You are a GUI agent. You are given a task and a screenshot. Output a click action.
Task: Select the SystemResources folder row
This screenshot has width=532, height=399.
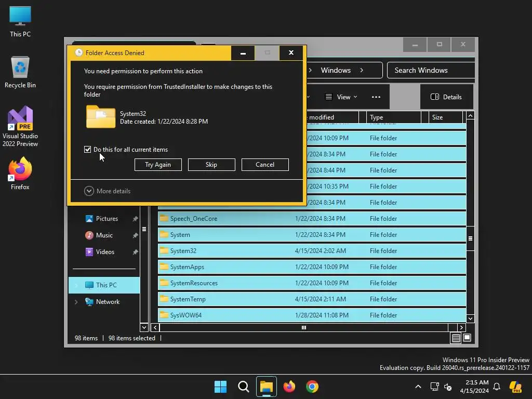click(312, 283)
